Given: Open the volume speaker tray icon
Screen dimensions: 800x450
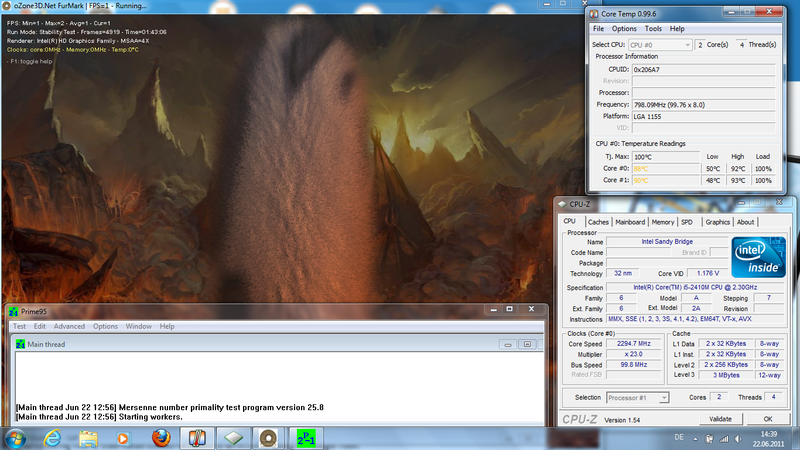Looking at the screenshot, I should pos(738,439).
